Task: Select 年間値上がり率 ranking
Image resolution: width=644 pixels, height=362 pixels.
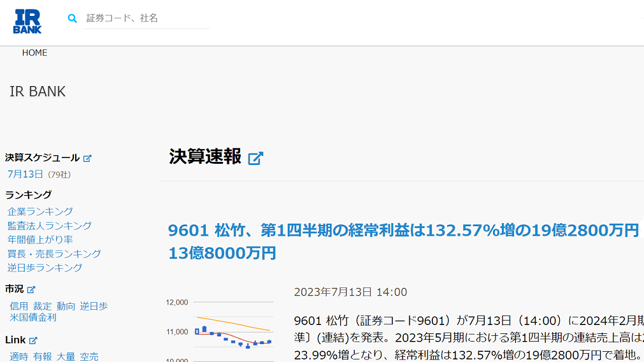Action: (40, 240)
